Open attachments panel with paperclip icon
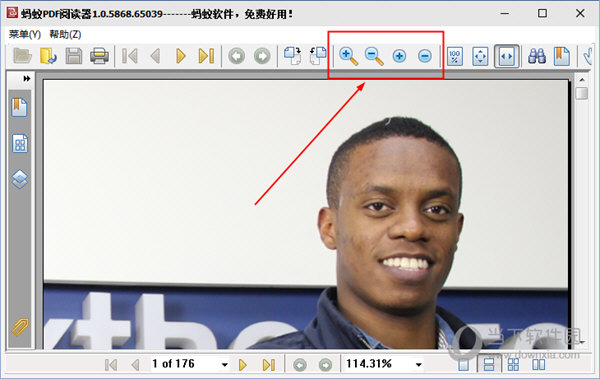600x379 pixels. click(x=20, y=327)
